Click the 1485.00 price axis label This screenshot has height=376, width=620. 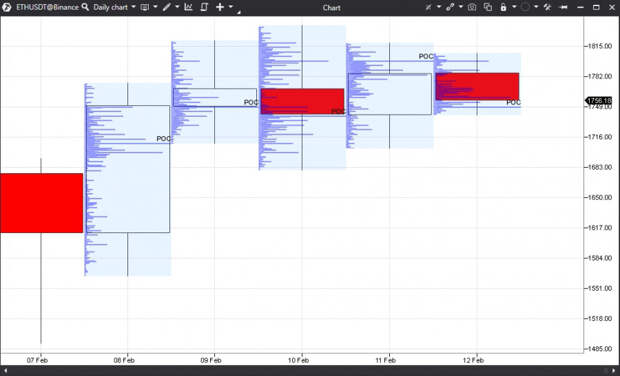point(599,349)
